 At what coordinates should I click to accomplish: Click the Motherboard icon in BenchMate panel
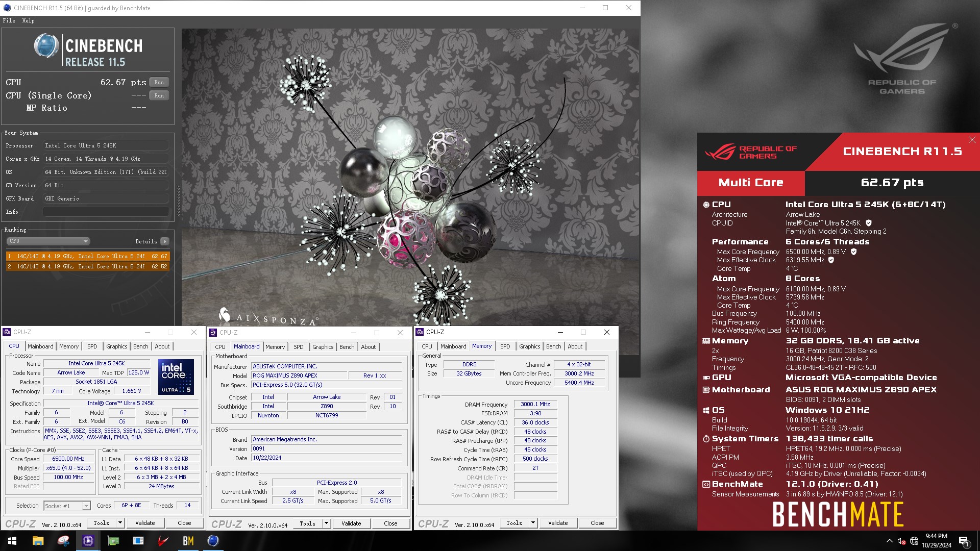(706, 390)
